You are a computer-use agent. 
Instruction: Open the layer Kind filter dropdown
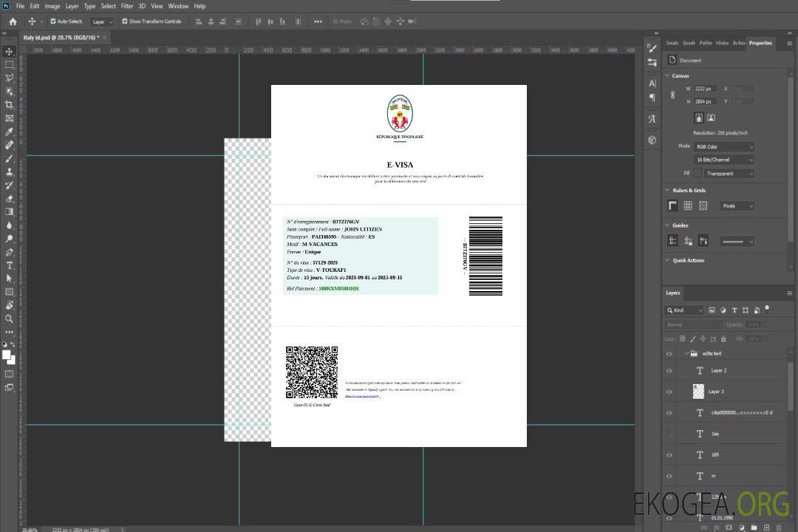coord(684,310)
